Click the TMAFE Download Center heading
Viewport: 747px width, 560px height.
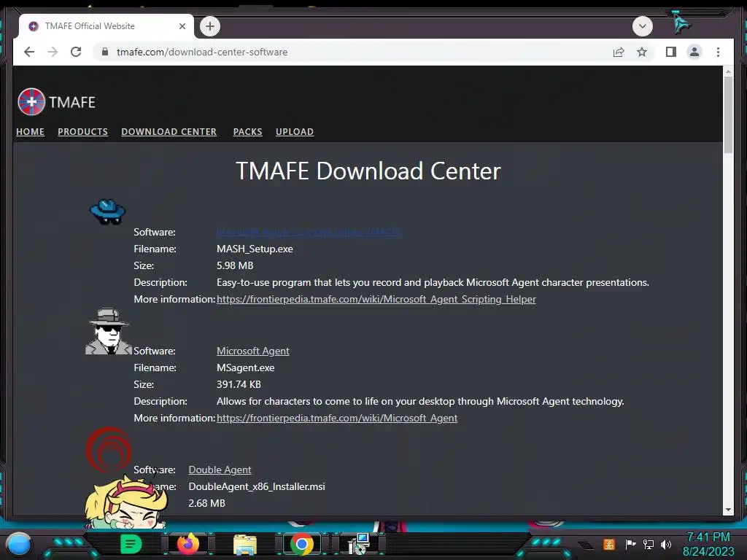[368, 171]
